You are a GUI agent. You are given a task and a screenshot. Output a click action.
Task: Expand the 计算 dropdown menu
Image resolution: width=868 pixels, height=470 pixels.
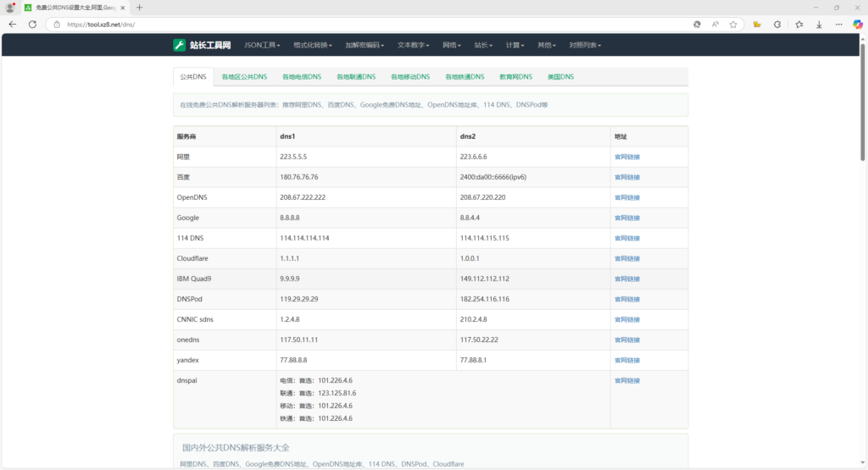[x=515, y=46]
